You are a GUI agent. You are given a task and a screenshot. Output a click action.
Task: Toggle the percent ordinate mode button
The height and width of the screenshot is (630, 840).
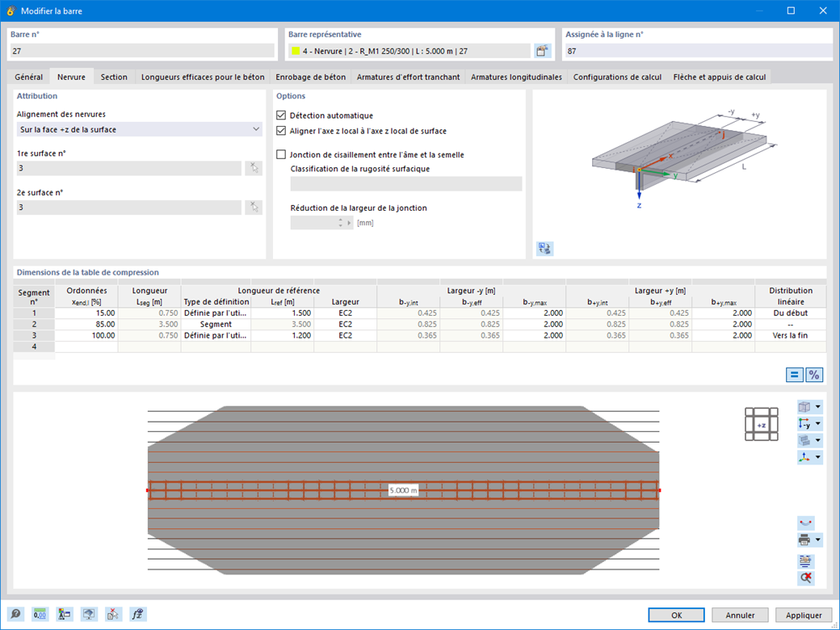click(814, 375)
